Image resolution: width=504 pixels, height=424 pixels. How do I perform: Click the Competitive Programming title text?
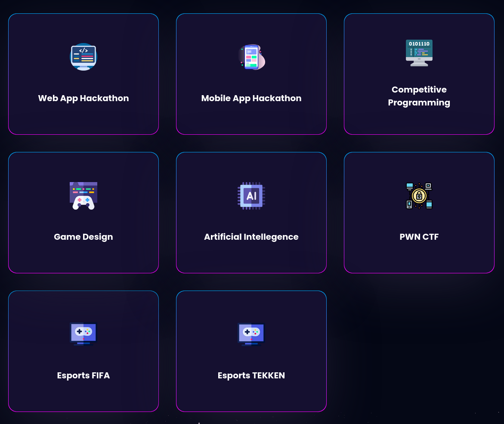(419, 96)
